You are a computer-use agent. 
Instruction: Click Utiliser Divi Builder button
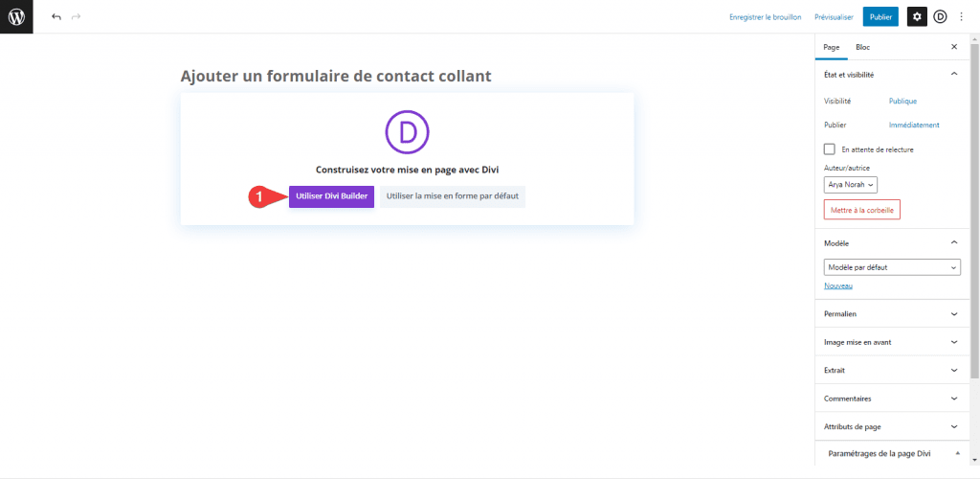[331, 196]
